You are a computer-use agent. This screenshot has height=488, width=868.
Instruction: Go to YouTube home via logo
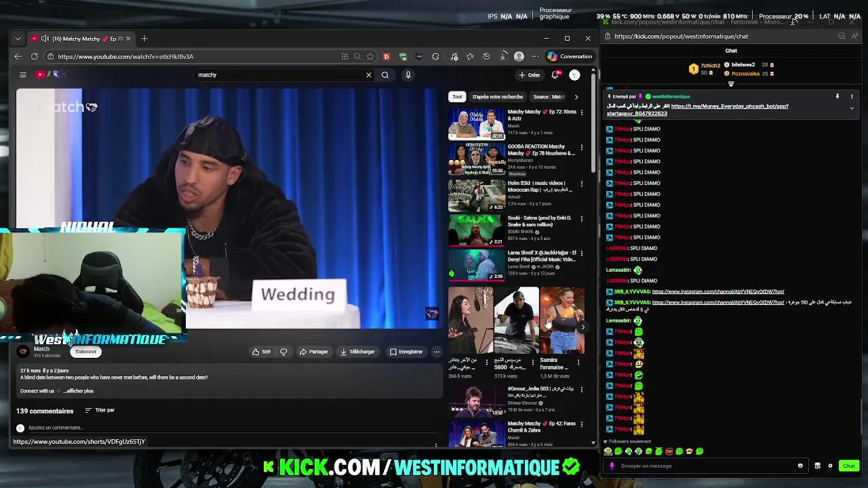point(52,75)
